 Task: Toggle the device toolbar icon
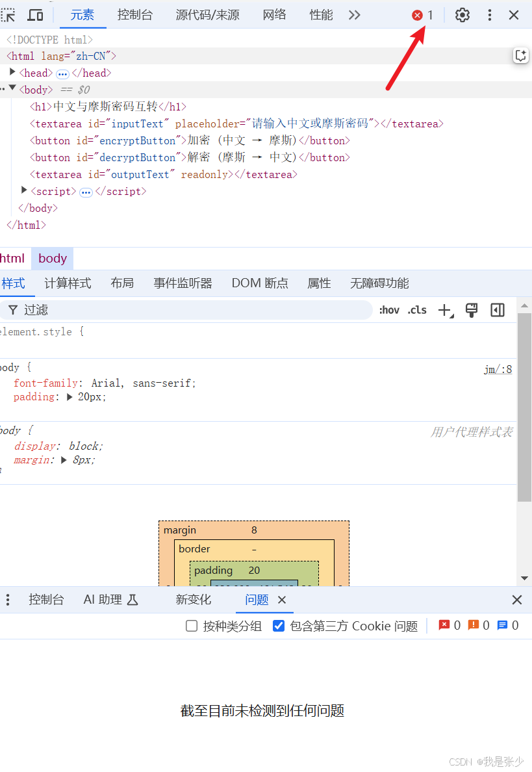pos(35,15)
